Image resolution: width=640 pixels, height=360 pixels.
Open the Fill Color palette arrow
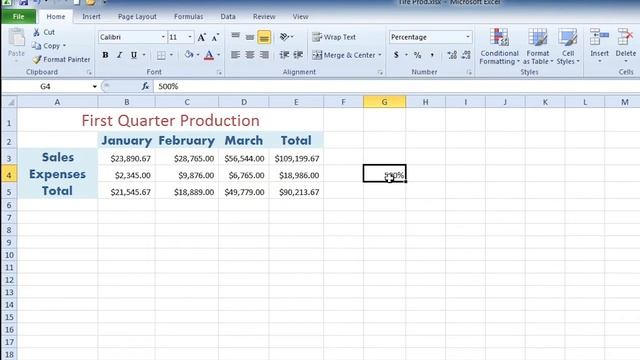[198, 55]
